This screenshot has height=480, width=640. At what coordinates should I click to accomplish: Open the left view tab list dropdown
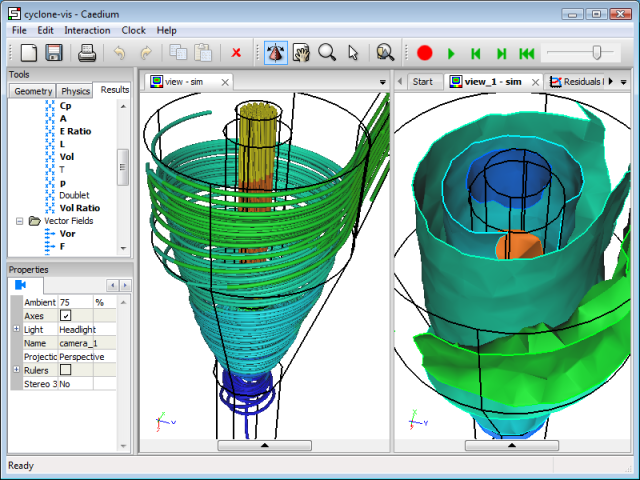click(x=383, y=82)
